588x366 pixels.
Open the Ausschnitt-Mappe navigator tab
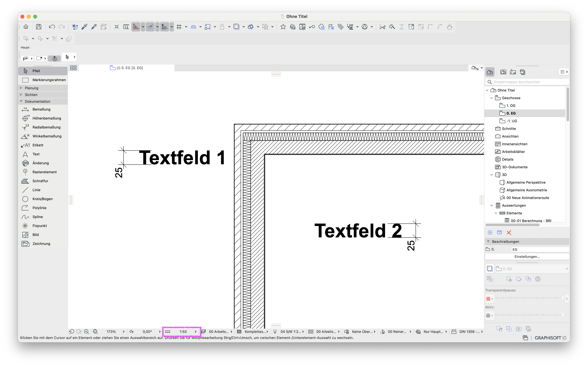coord(503,72)
